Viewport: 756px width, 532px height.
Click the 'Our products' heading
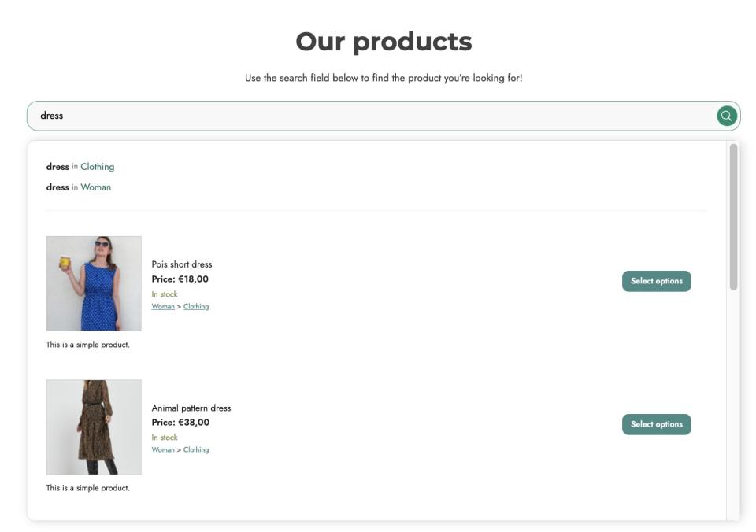(384, 42)
